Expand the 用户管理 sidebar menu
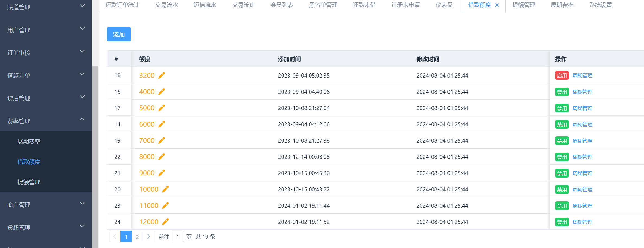The height and width of the screenshot is (248, 644). 46,30
